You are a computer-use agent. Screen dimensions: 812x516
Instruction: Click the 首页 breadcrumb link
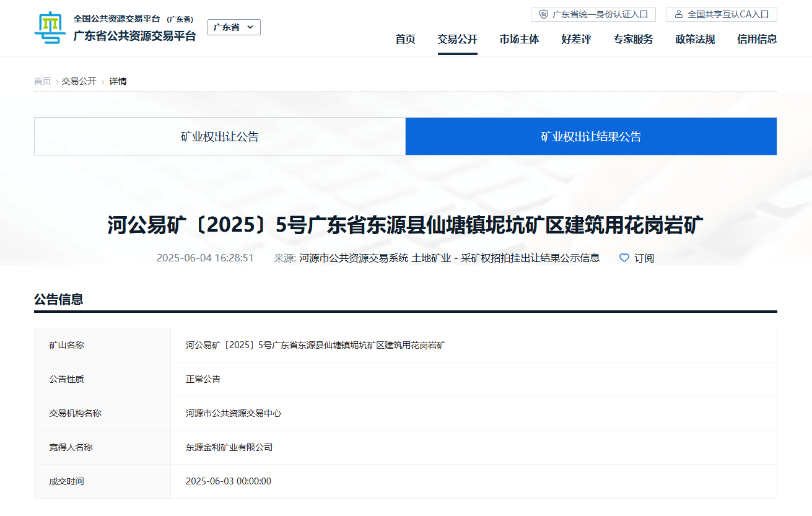[x=42, y=81]
